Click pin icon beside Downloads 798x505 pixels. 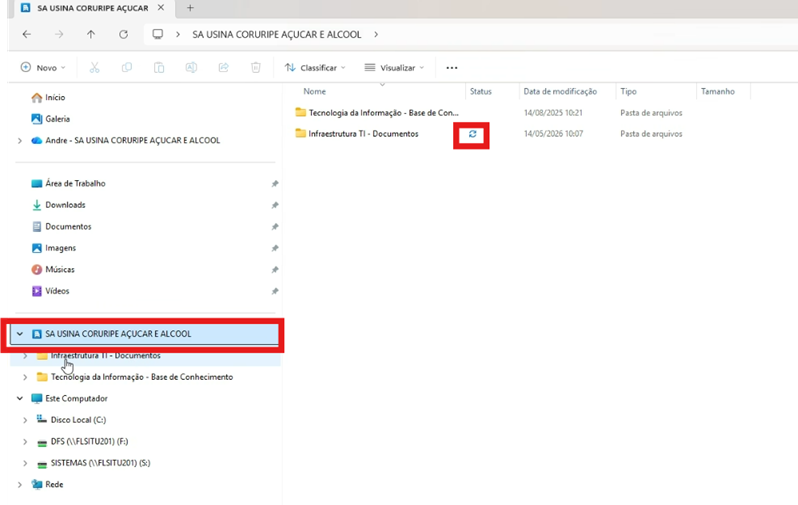(275, 205)
